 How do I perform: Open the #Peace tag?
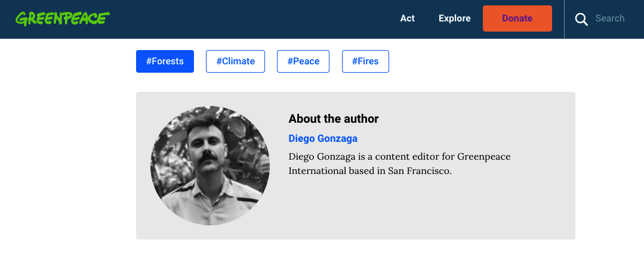coord(303,61)
